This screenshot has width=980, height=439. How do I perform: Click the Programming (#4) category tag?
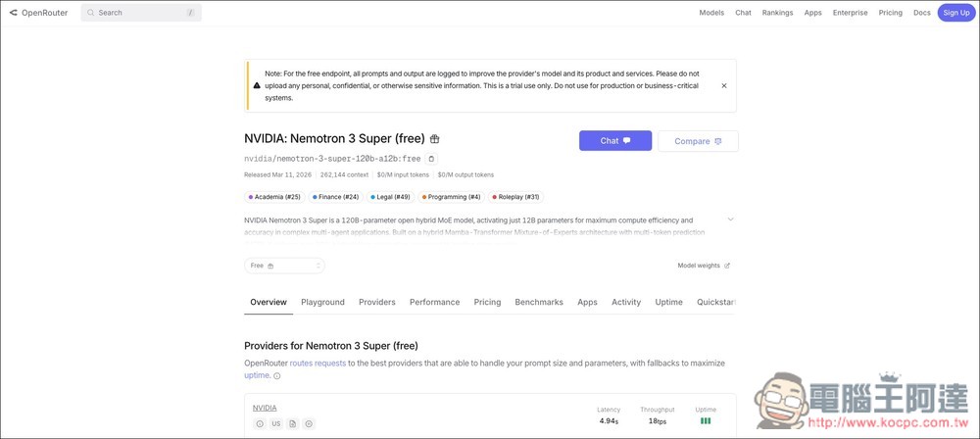click(451, 197)
